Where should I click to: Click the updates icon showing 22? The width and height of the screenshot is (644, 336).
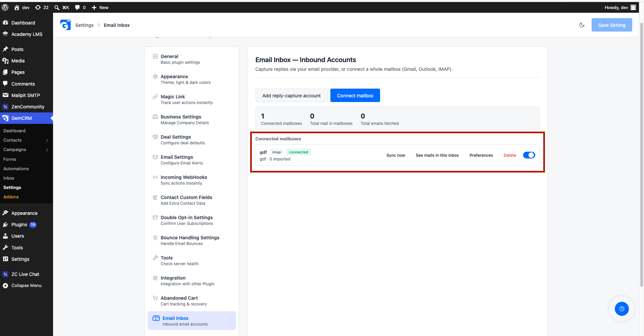(38, 7)
